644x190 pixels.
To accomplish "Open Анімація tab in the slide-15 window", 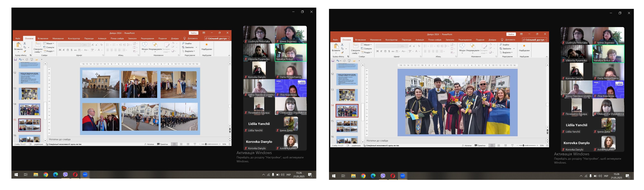I will 102,38.
